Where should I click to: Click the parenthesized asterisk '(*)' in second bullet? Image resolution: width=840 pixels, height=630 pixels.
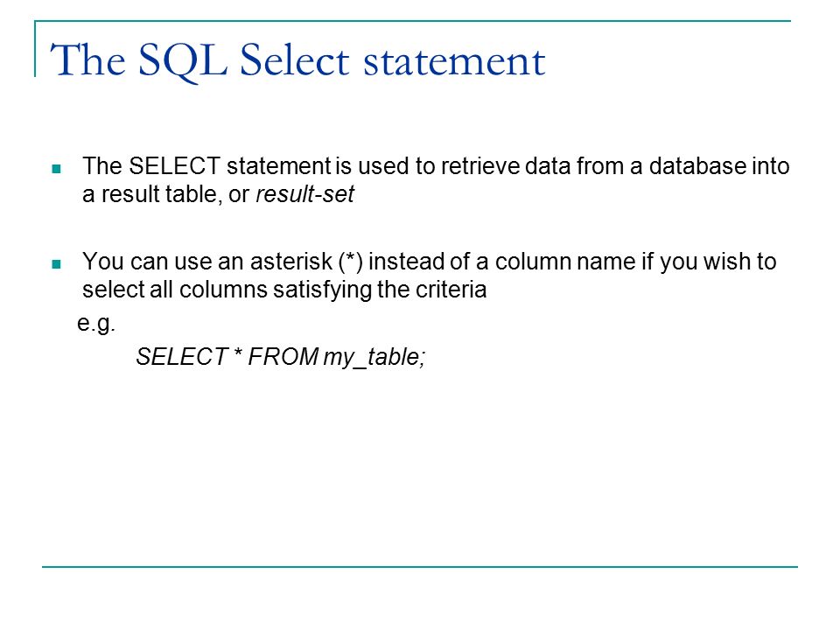pos(351,262)
